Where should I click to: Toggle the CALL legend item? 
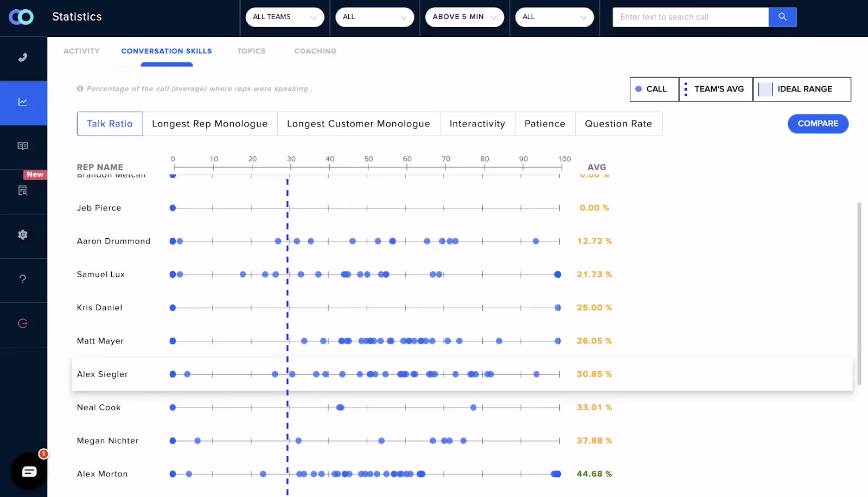coord(654,89)
